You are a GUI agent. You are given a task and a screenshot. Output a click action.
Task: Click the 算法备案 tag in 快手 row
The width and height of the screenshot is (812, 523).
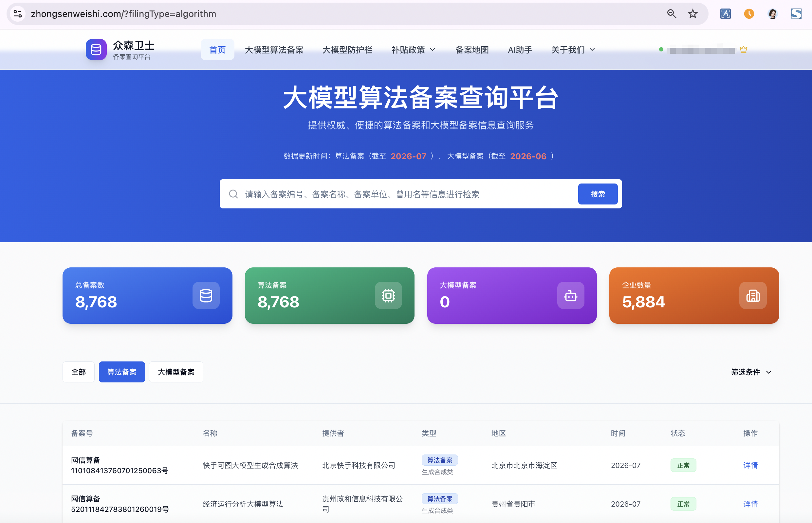440,460
